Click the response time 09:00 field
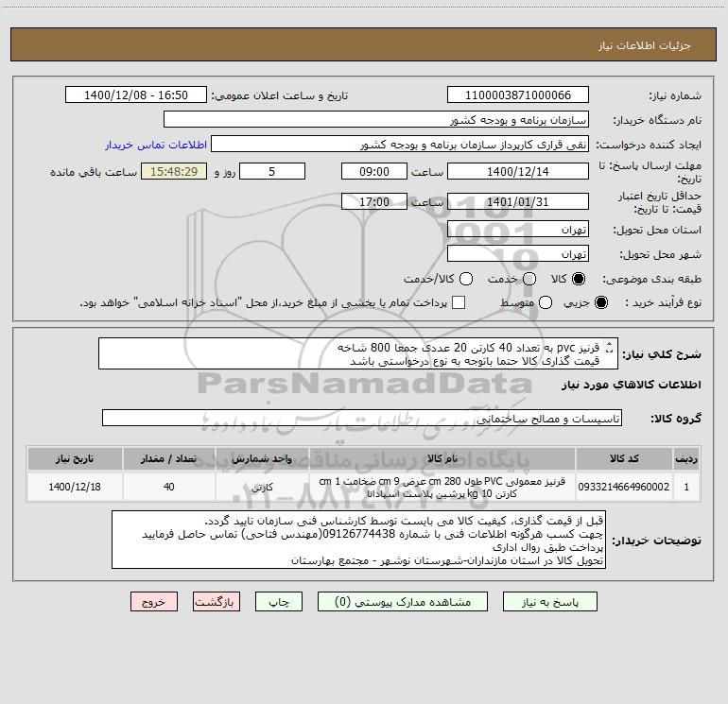 374,171
